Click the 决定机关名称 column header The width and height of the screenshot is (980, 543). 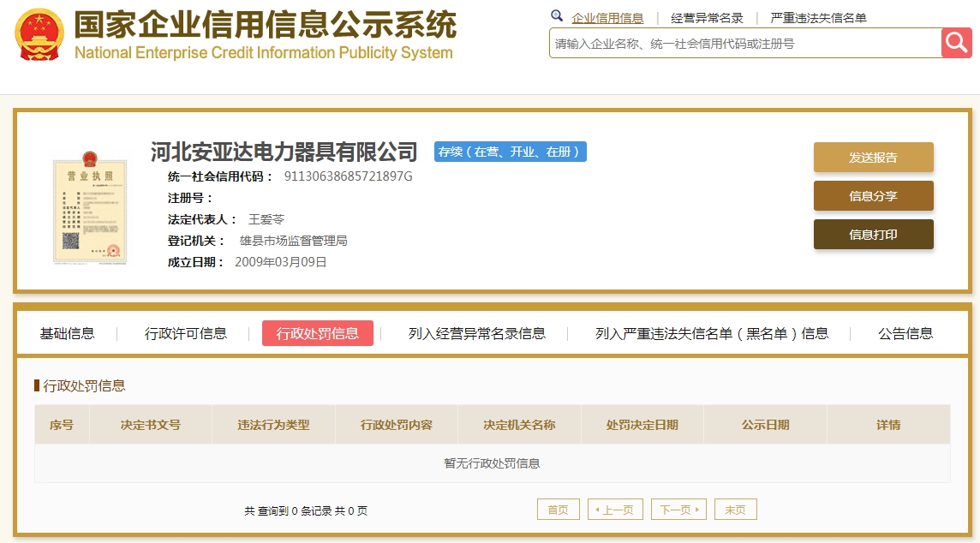click(x=519, y=425)
